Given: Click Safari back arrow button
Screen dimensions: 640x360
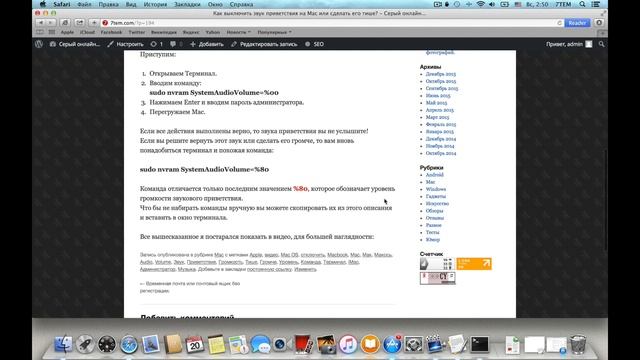Looking at the screenshot, I should tap(41, 23).
